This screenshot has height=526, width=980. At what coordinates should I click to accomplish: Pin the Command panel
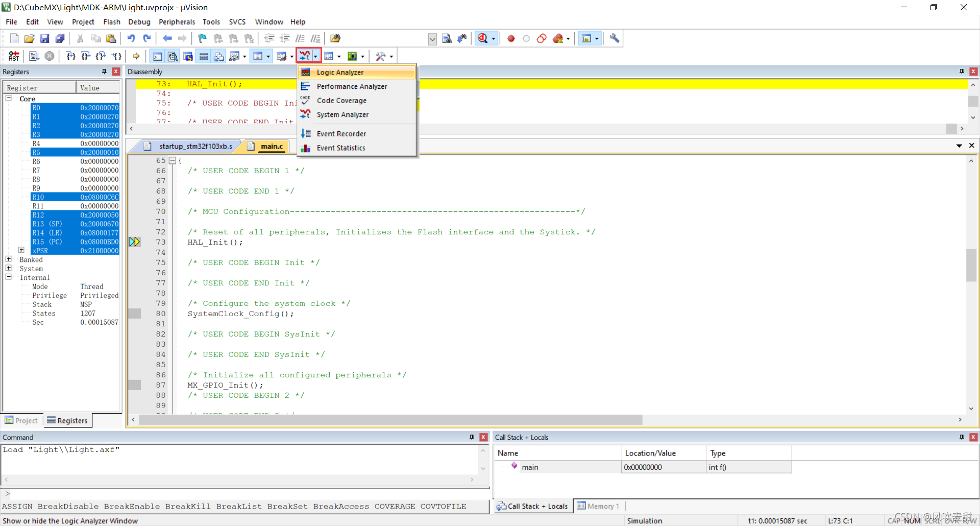[x=472, y=437]
